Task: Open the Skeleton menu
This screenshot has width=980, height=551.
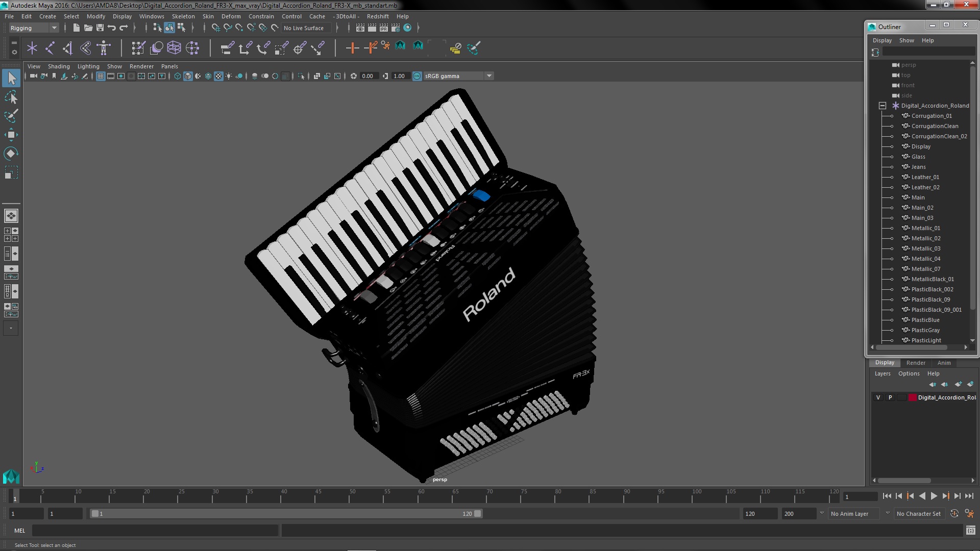Action: click(x=183, y=16)
